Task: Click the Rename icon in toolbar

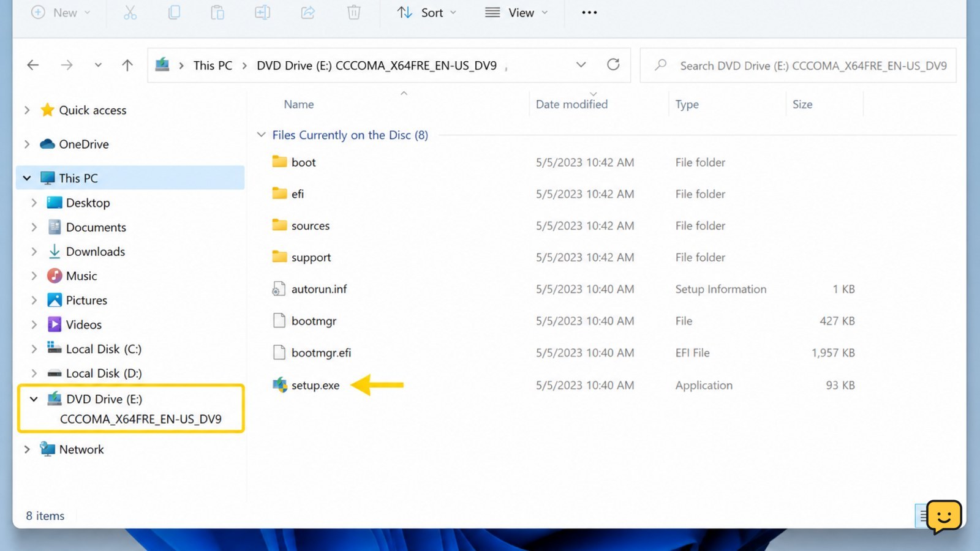Action: (262, 12)
